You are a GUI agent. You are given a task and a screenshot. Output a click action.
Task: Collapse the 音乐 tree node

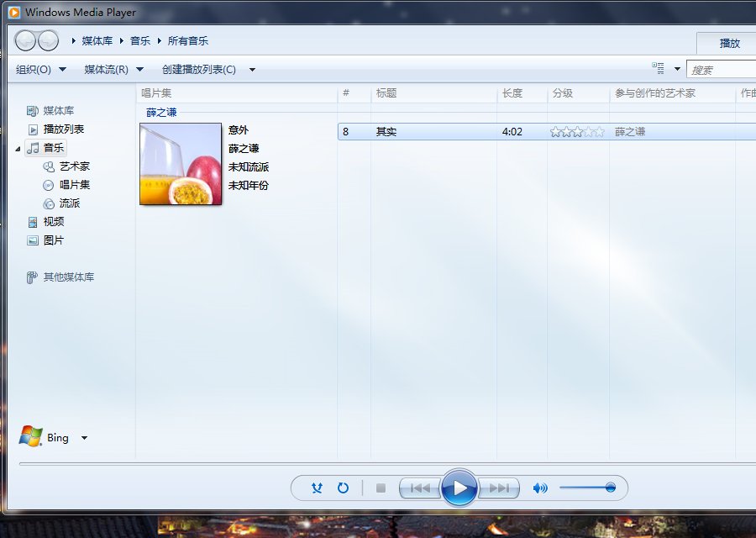pyautogui.click(x=15, y=147)
